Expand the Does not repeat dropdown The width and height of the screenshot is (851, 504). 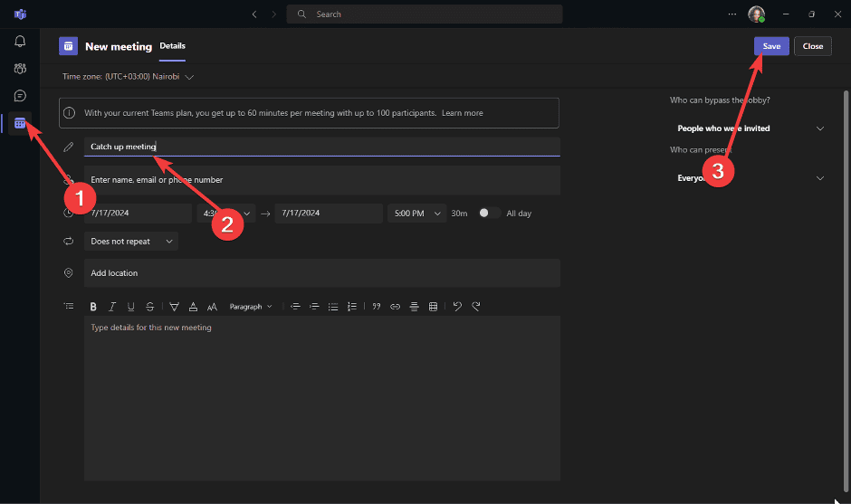tap(131, 242)
